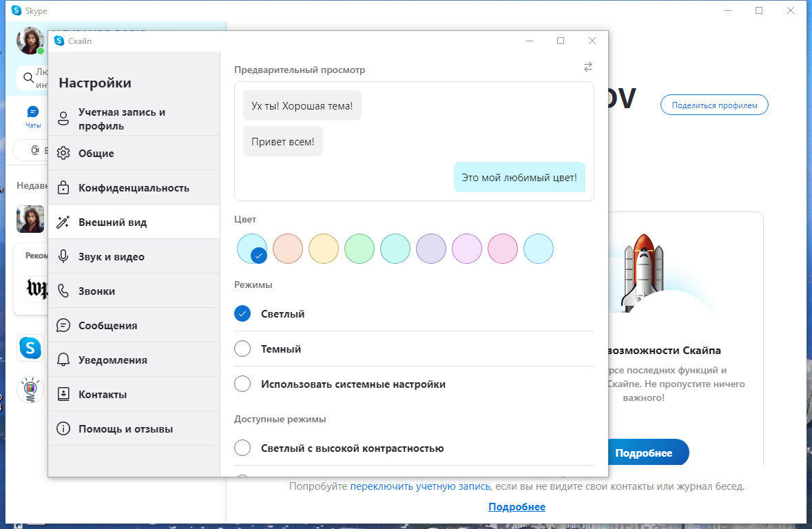Open Help and feedback (Помощь и отзывы)

click(134, 429)
